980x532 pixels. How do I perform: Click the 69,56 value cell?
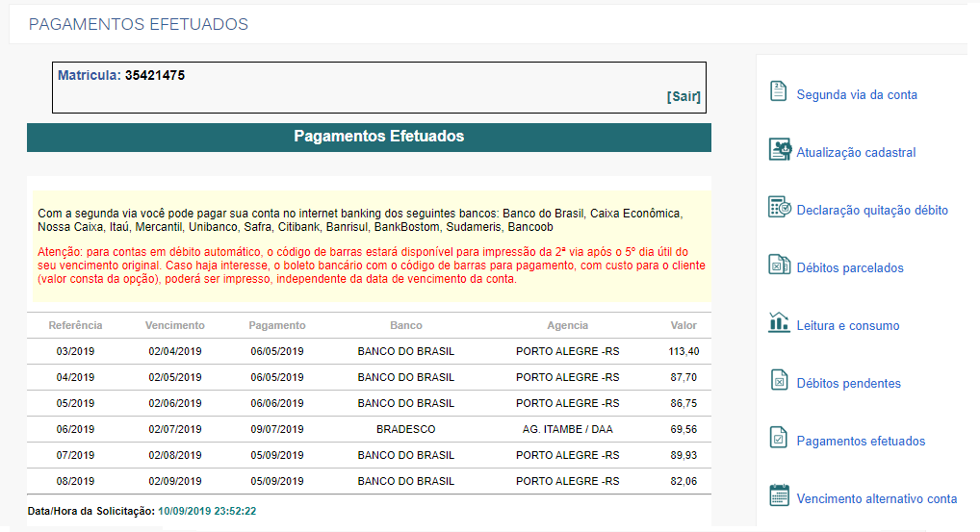point(683,430)
